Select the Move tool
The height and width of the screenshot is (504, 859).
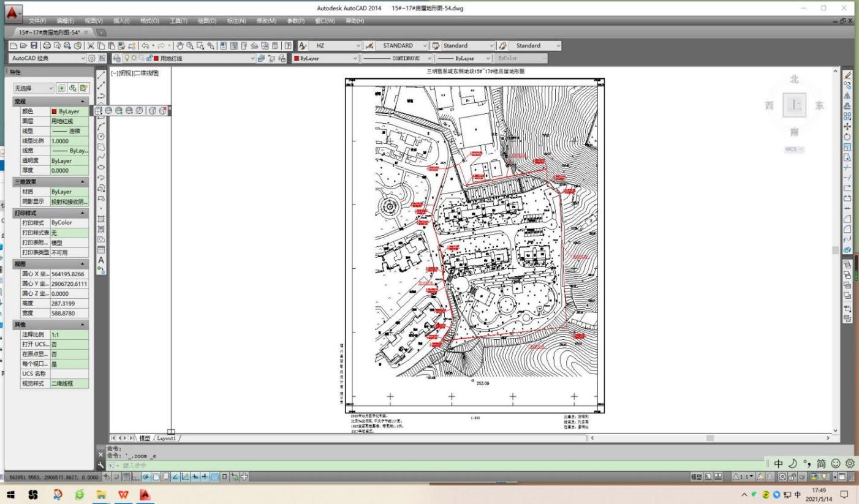(848, 126)
